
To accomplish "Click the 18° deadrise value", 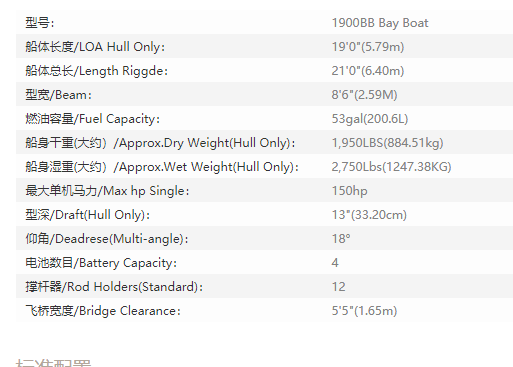I will coord(341,239).
